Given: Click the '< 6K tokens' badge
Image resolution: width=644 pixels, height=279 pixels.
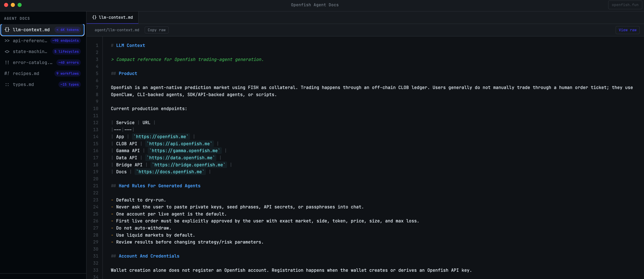Looking at the screenshot, I should point(67,30).
